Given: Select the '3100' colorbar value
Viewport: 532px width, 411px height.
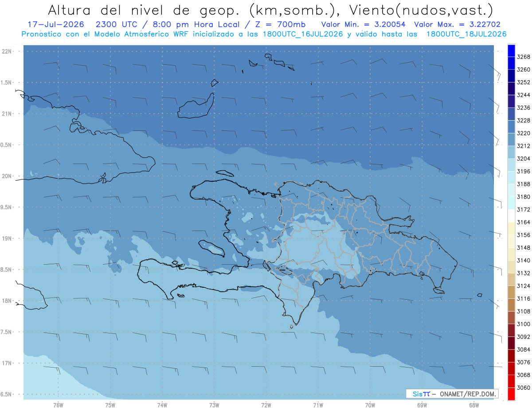Looking at the screenshot, I should (524, 324).
